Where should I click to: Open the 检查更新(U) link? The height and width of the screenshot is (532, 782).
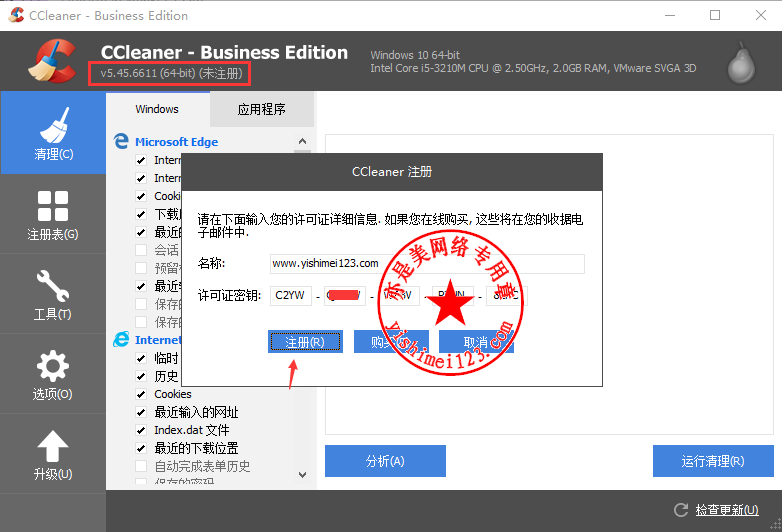pyautogui.click(x=727, y=510)
